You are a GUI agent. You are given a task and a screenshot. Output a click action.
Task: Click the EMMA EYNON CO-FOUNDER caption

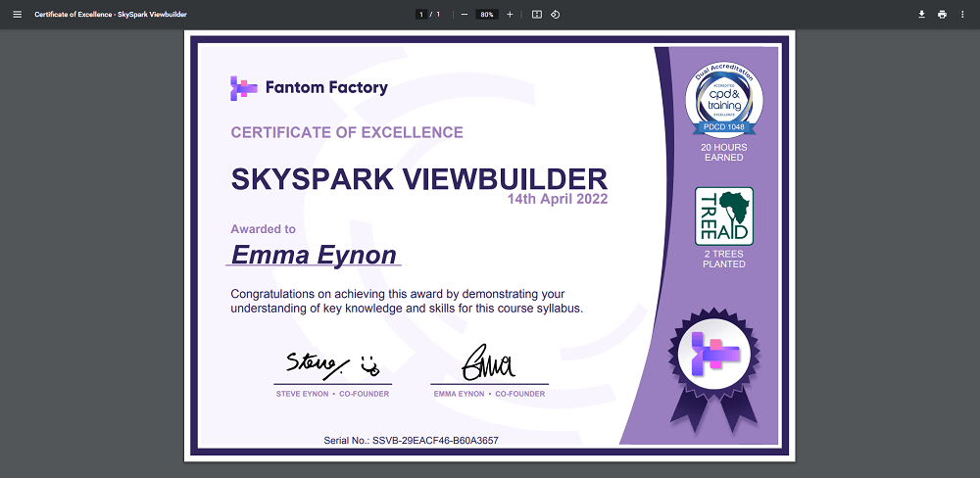pos(489,395)
